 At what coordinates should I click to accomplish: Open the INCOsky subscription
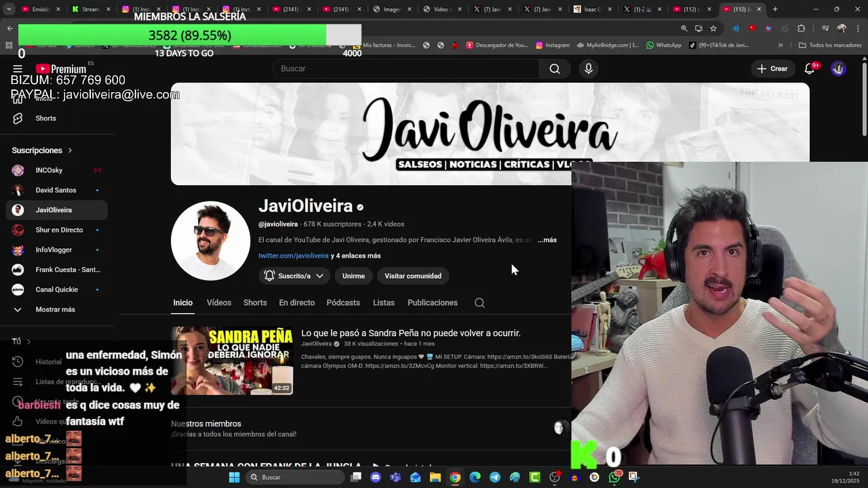click(57, 170)
